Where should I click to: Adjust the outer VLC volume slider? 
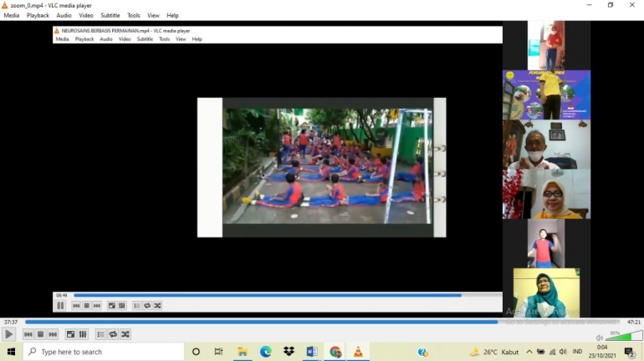click(x=624, y=336)
